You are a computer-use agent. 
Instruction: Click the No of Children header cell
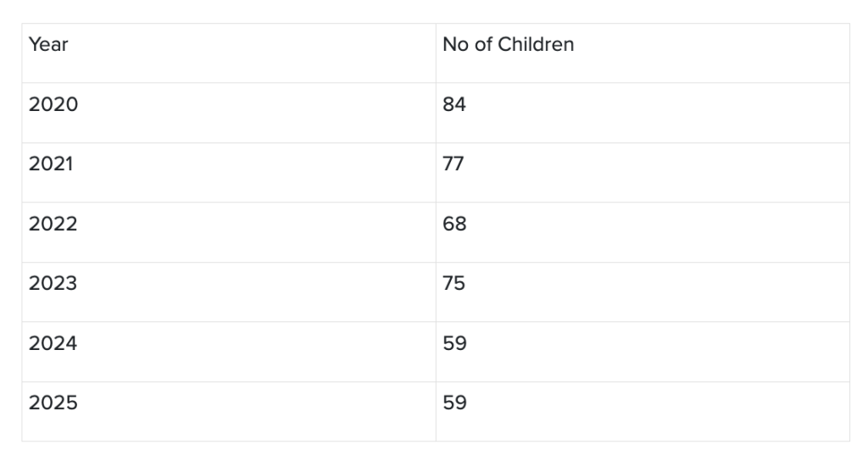click(643, 53)
